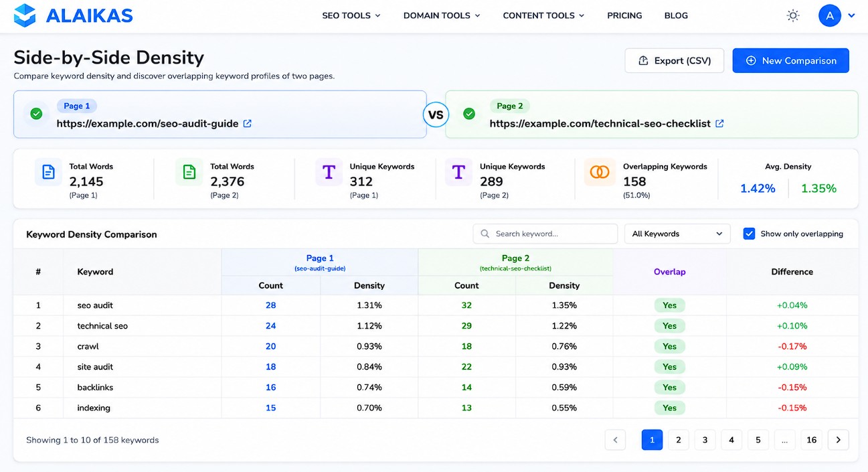Screen dimensions: 868x472
Task: Click the Page 2 column group header
Action: pyautogui.click(x=515, y=262)
